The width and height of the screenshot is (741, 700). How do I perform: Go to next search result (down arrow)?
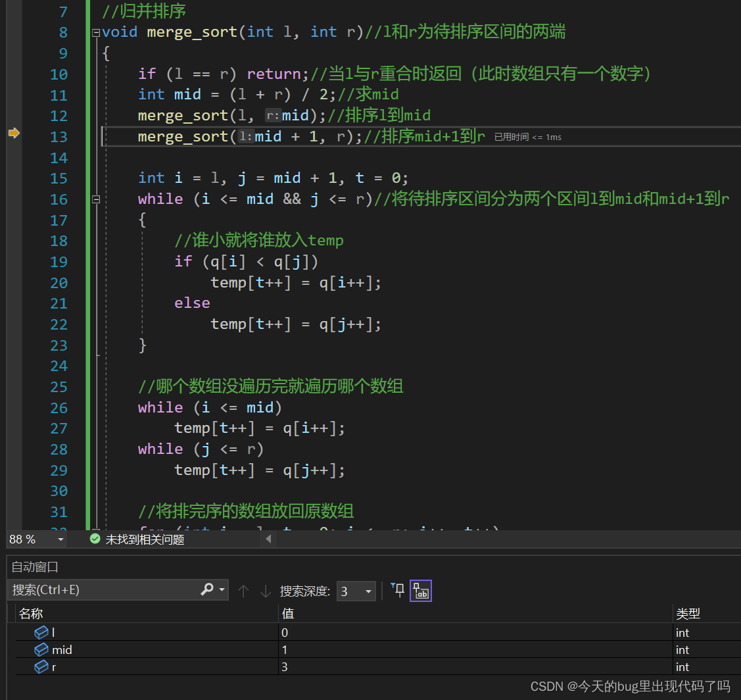[x=266, y=591]
